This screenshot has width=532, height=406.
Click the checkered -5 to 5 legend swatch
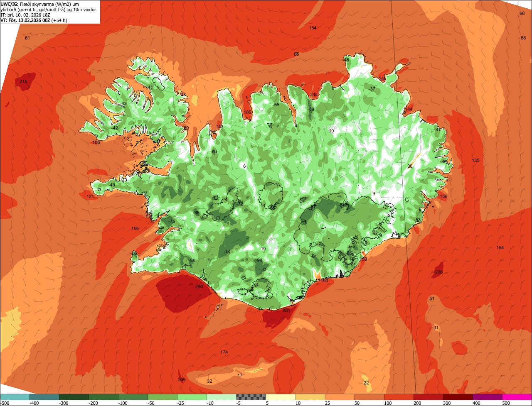coord(251,397)
